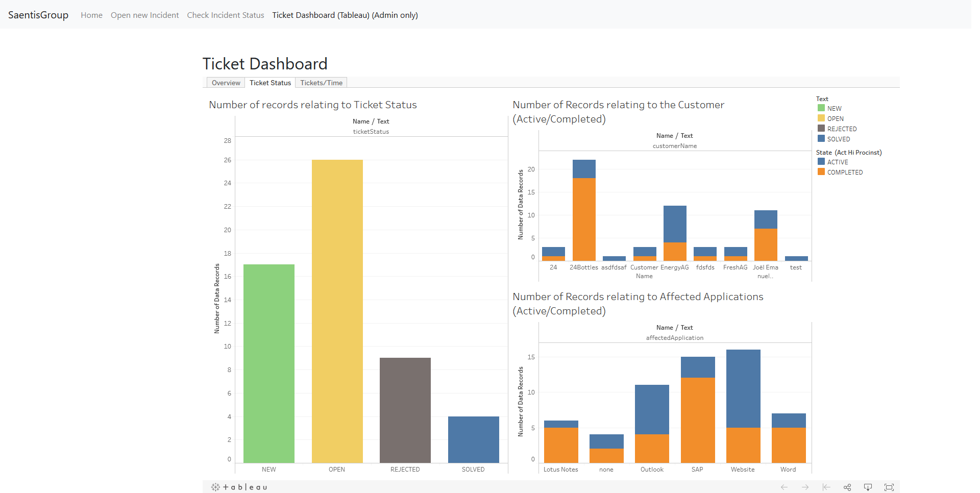Viewport: 980px width, 493px height.
Task: Click the green NEW bar in status chart
Action: 269,363
